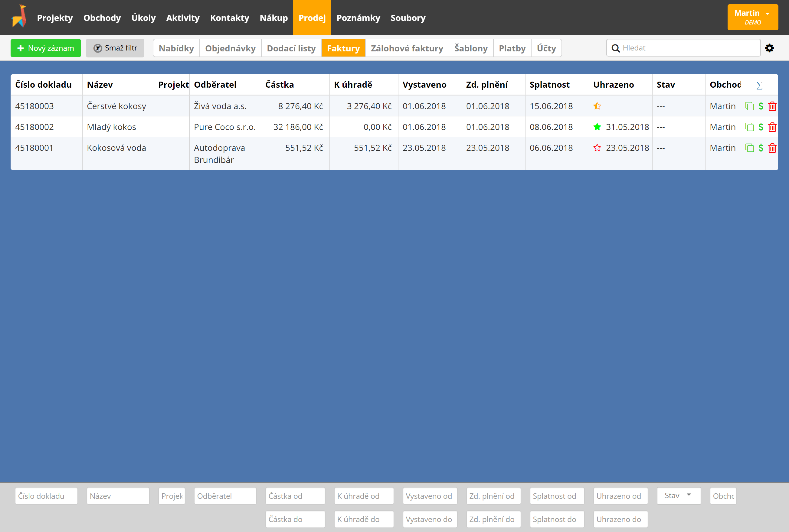
Task: Open the Obchody menu
Action: click(x=102, y=18)
